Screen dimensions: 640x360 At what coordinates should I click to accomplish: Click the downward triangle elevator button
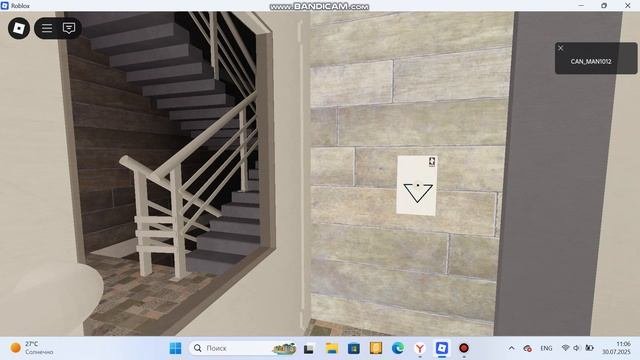(x=418, y=193)
